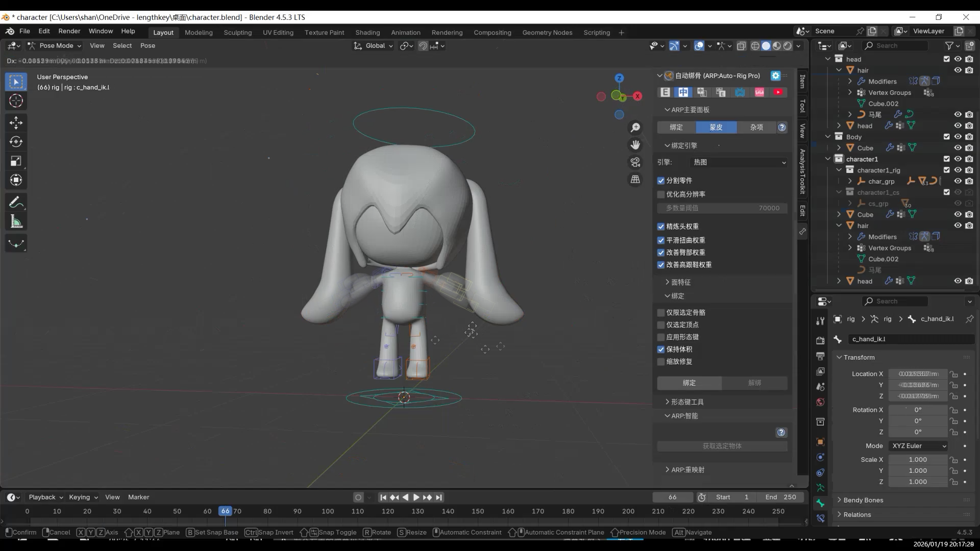The height and width of the screenshot is (551, 980).
Task: Open the XYZ Euler rotation mode dropdown
Action: click(x=919, y=446)
